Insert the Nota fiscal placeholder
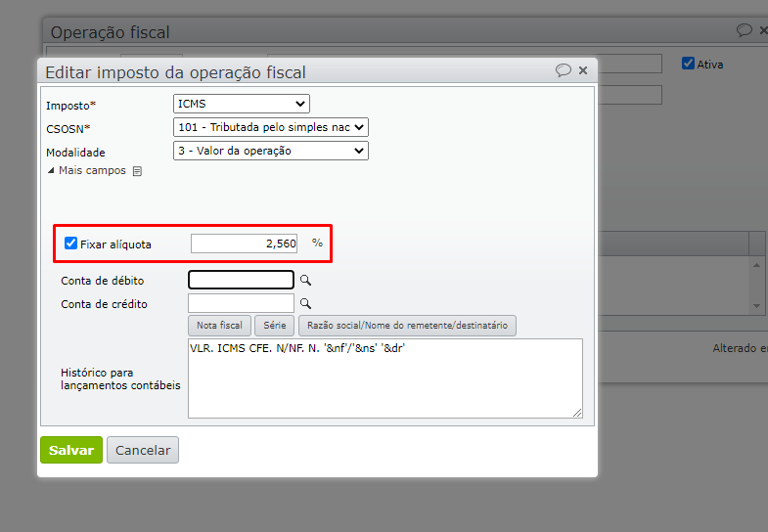768x532 pixels. click(x=219, y=326)
